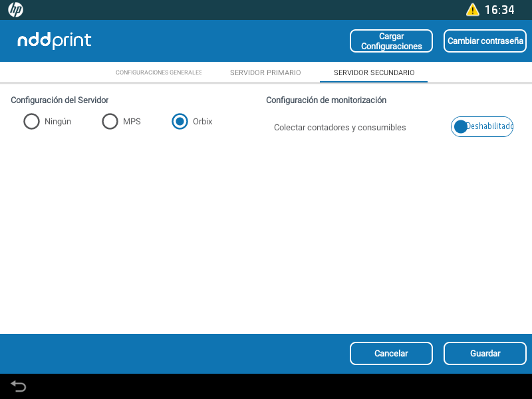Choose the MPS server radio button
Screen dimensions: 532x399
tap(110, 122)
